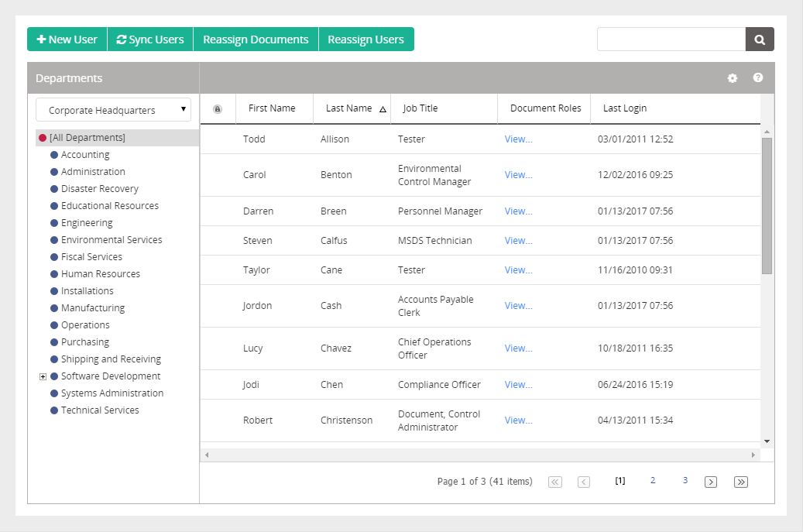Select the Human Resources department

pos(101,274)
